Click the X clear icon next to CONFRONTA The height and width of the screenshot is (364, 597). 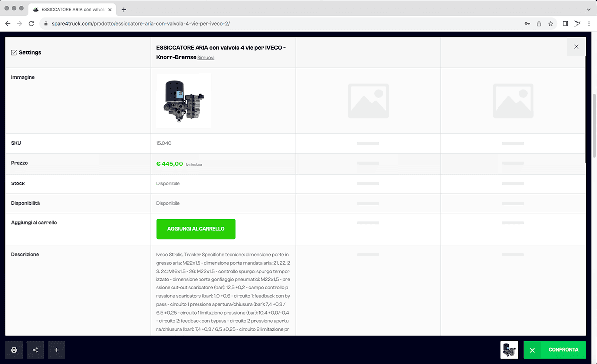click(532, 350)
